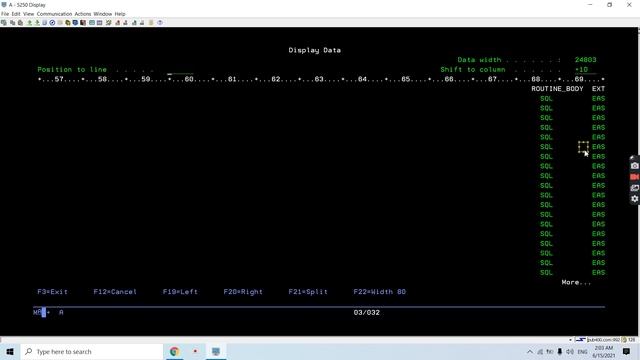Click the F22=Width 80 function key
The image size is (640, 360).
380,292
